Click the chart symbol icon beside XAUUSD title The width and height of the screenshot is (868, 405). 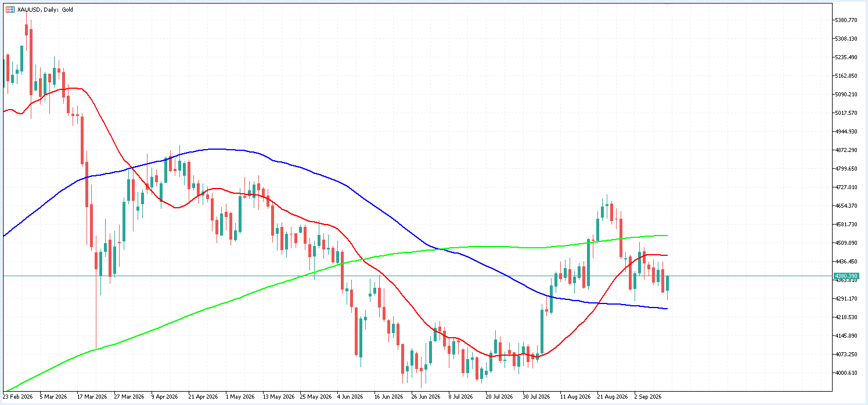(x=10, y=9)
